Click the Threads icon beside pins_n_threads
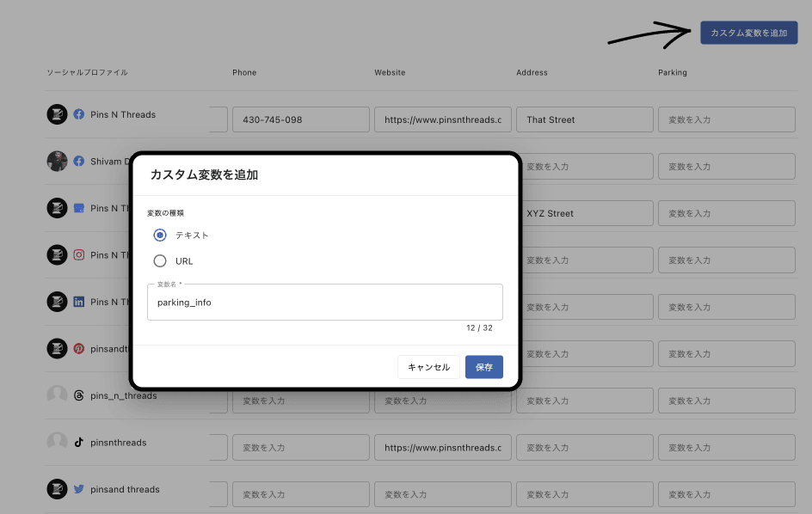Image resolution: width=812 pixels, height=514 pixels. [x=79, y=396]
